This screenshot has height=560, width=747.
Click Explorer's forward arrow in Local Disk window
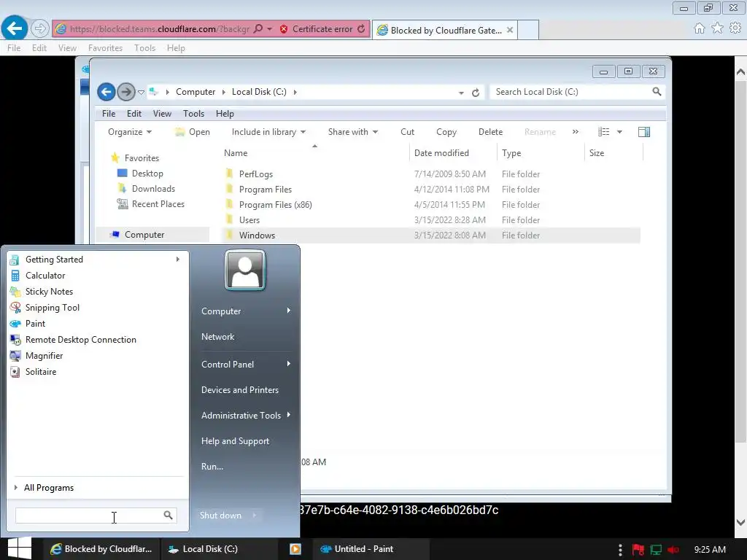[125, 92]
